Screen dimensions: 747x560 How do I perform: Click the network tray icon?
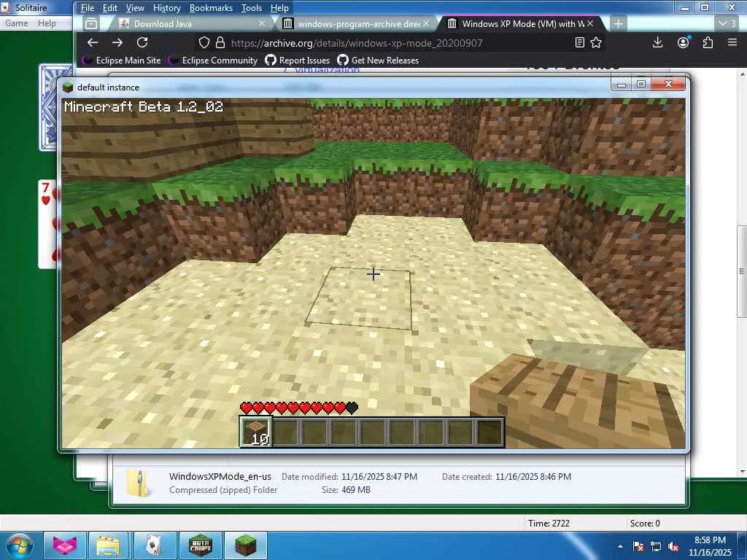[x=656, y=547]
